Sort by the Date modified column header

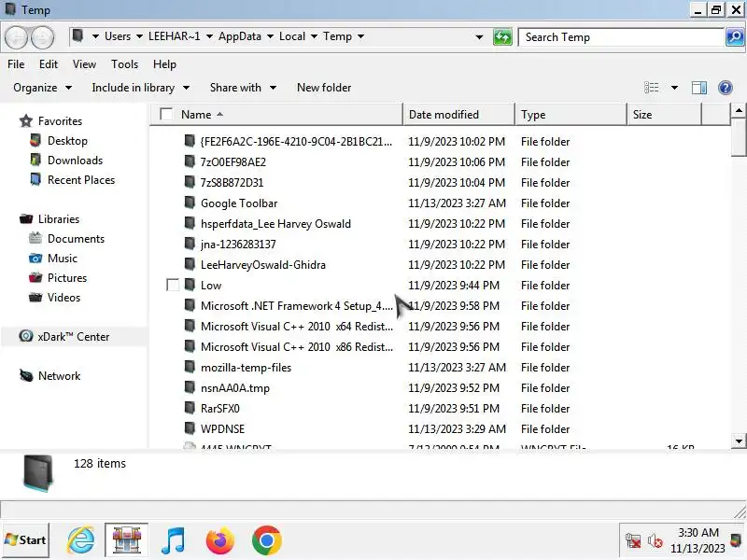pyautogui.click(x=458, y=114)
